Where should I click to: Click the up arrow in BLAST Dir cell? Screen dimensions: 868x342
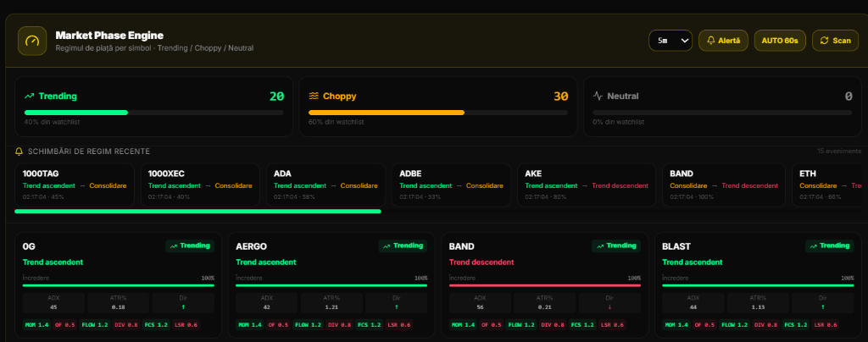coord(822,306)
